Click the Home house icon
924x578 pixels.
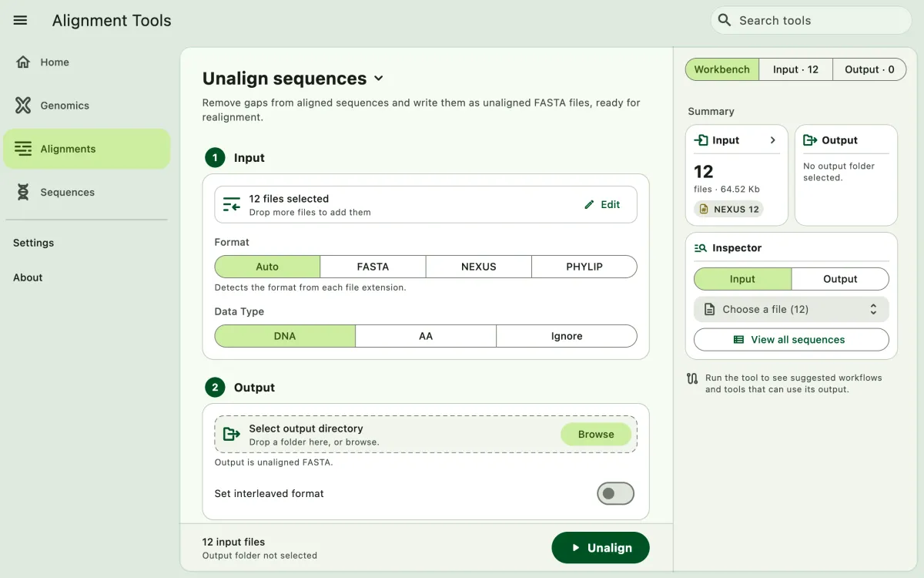[23, 62]
